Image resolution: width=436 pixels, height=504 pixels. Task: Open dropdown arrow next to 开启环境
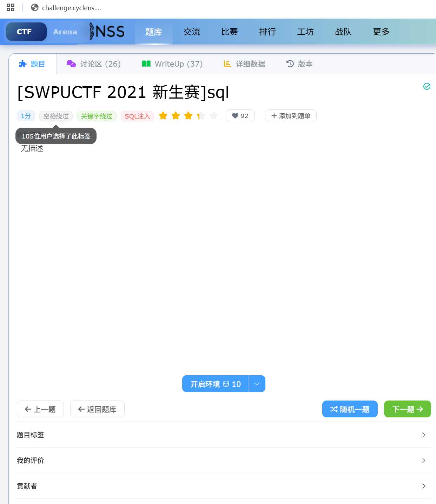point(257,384)
